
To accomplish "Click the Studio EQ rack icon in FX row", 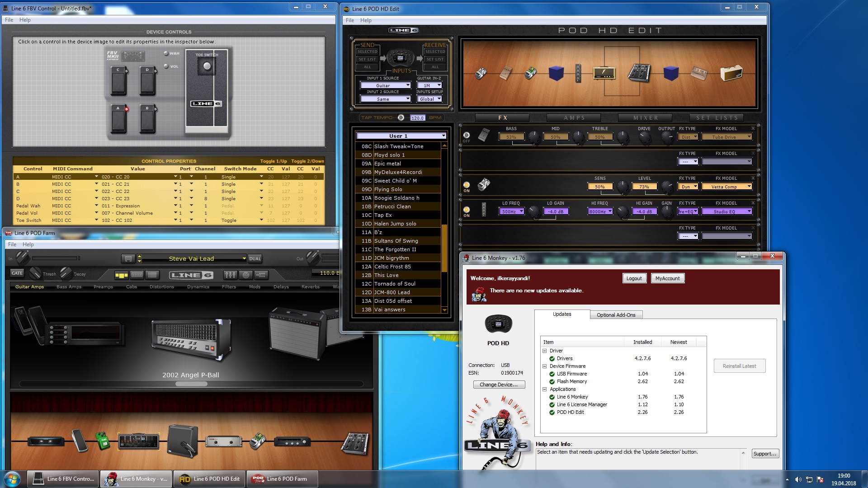I will point(484,209).
